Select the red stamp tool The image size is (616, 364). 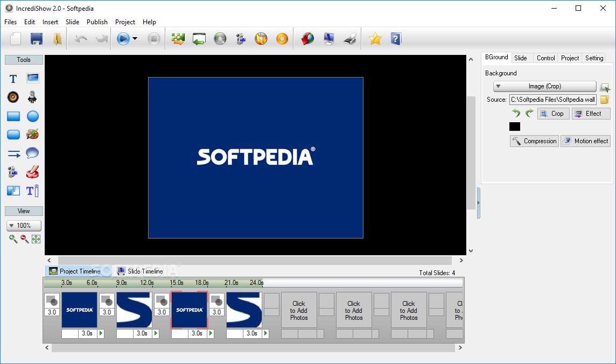point(32,172)
